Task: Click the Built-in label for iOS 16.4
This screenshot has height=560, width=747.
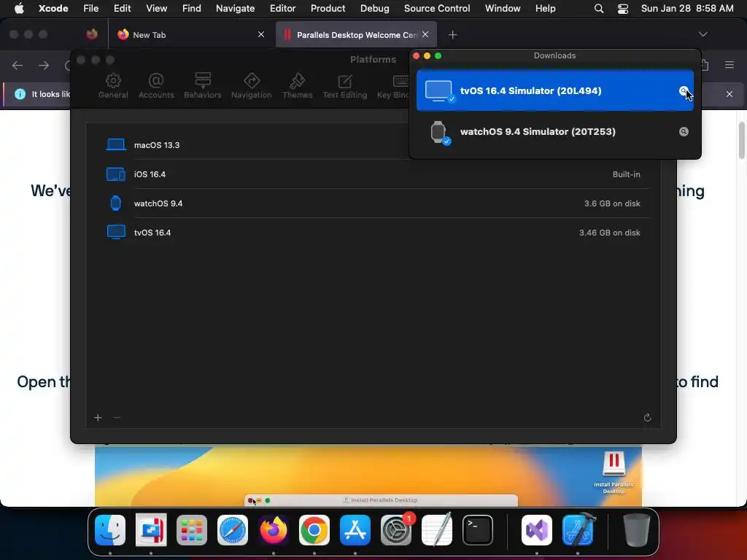Action: pos(627,174)
